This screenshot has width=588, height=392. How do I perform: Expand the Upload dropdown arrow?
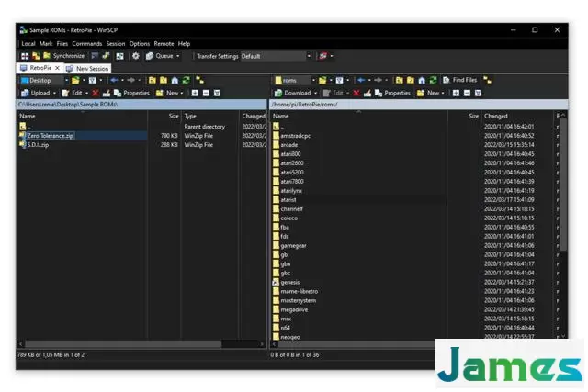[55, 93]
